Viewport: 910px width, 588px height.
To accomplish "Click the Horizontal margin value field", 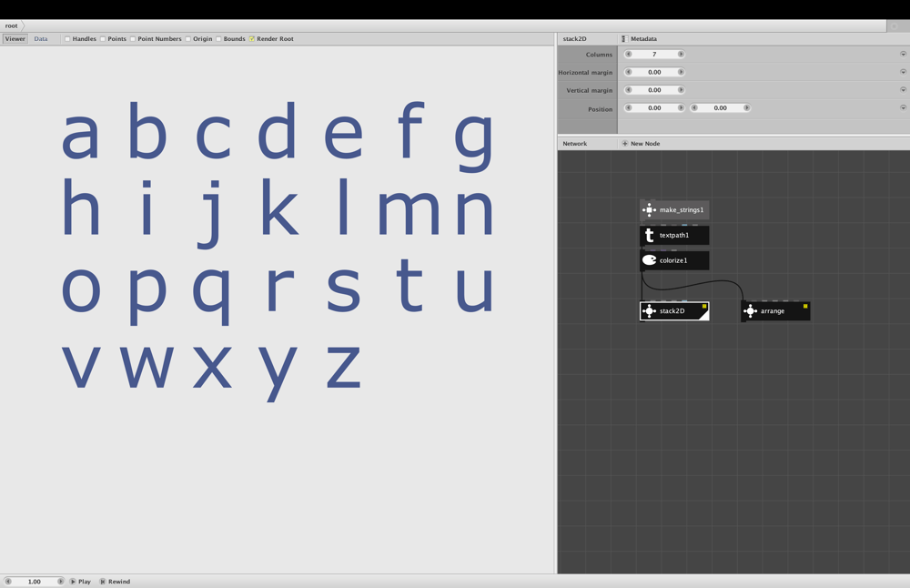I will click(654, 72).
